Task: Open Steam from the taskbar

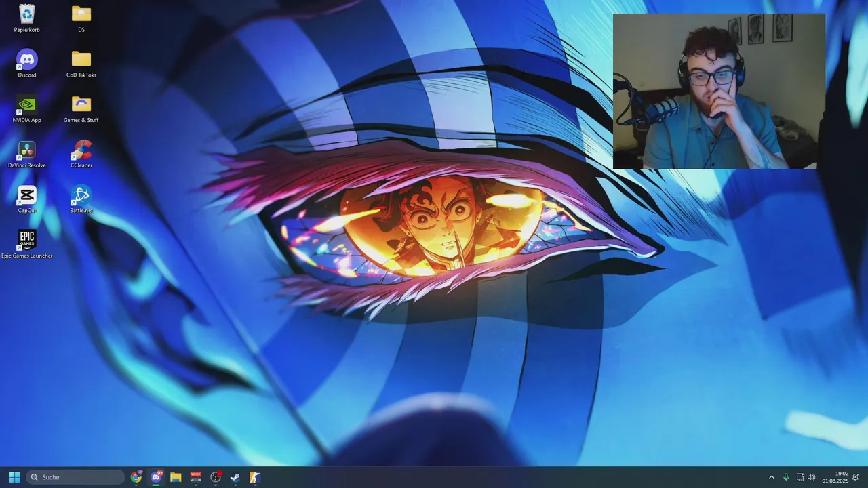Action: pos(235,477)
